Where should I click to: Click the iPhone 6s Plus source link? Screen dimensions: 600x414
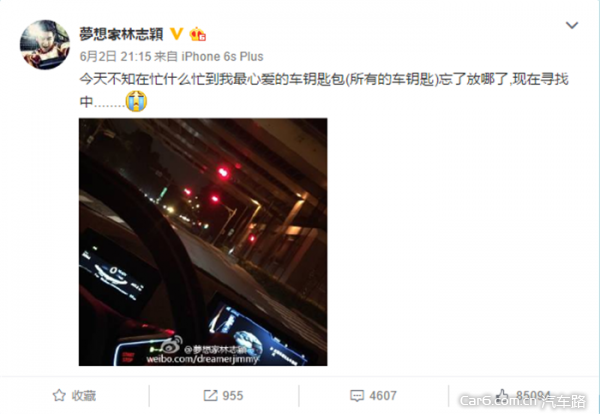pyautogui.click(x=222, y=57)
